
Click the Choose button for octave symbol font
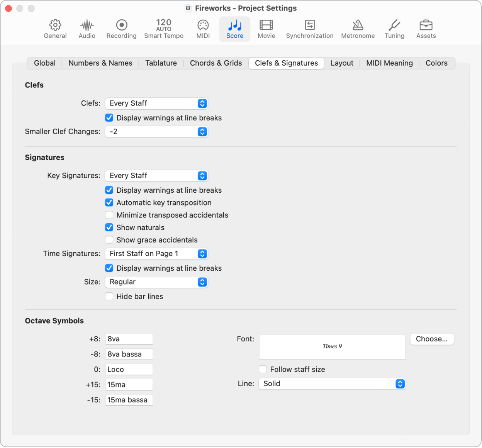pyautogui.click(x=432, y=339)
